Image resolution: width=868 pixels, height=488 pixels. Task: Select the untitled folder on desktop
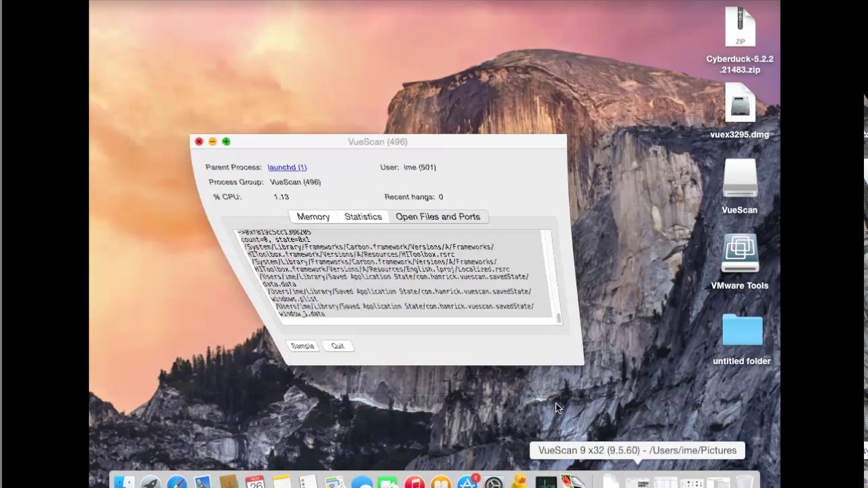point(742,331)
